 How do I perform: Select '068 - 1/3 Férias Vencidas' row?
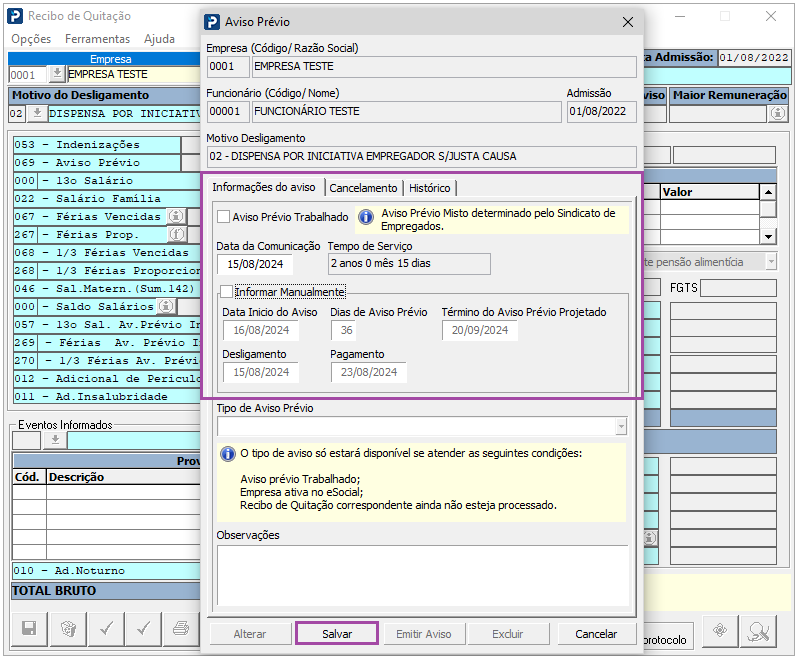(x=107, y=253)
